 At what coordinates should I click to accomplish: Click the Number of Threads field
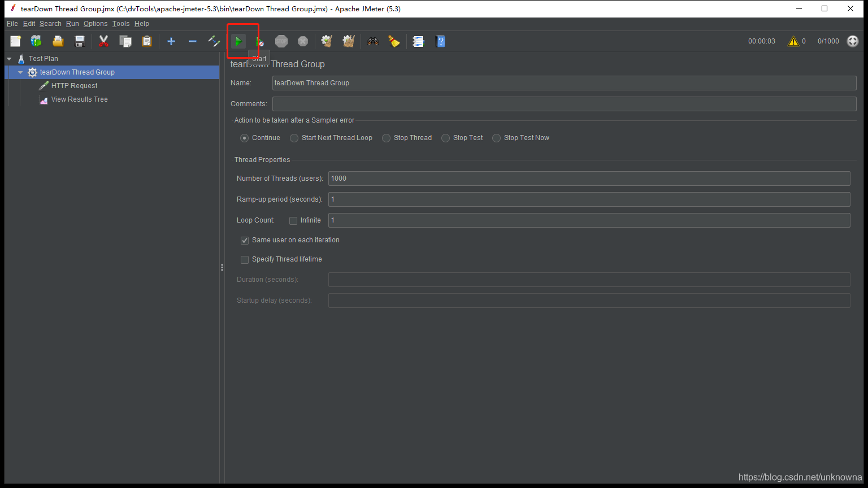click(x=589, y=178)
